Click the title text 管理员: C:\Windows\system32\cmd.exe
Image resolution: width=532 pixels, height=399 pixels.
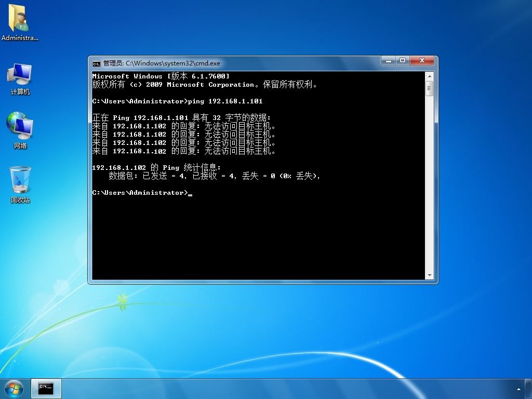(x=162, y=63)
